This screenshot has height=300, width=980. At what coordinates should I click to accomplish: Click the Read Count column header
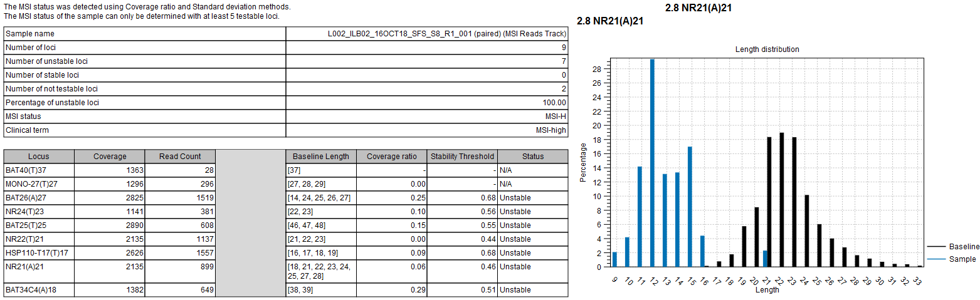[x=181, y=157]
